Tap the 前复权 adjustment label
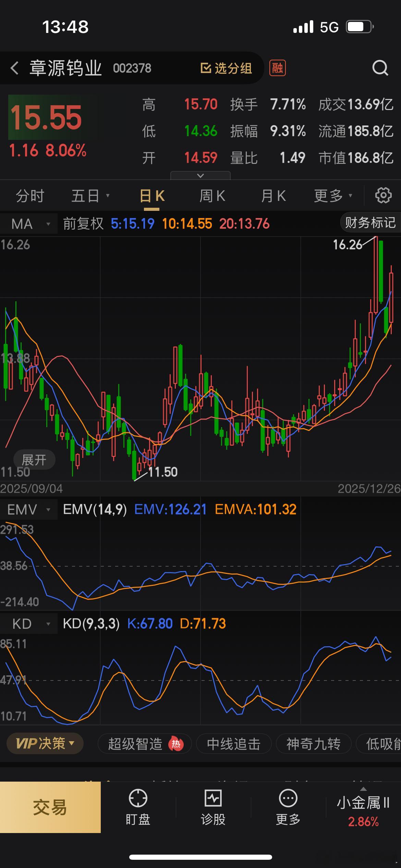Image resolution: width=401 pixels, height=868 pixels. point(83,224)
